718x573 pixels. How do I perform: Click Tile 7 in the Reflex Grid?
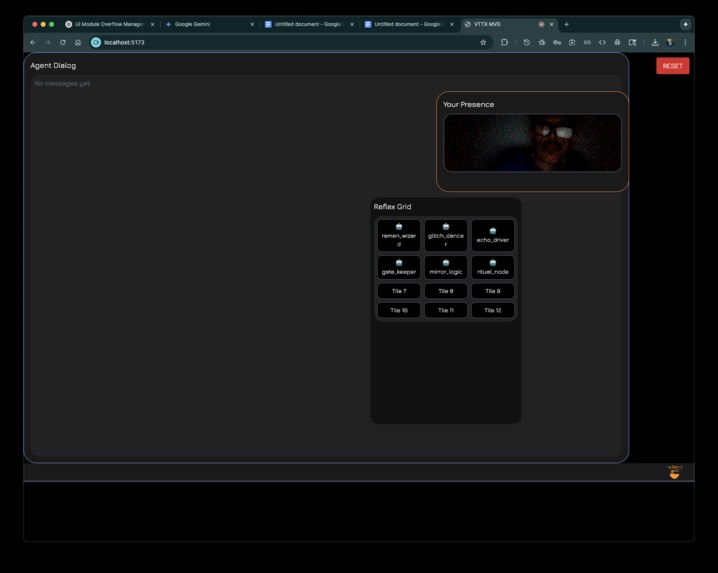(x=399, y=291)
